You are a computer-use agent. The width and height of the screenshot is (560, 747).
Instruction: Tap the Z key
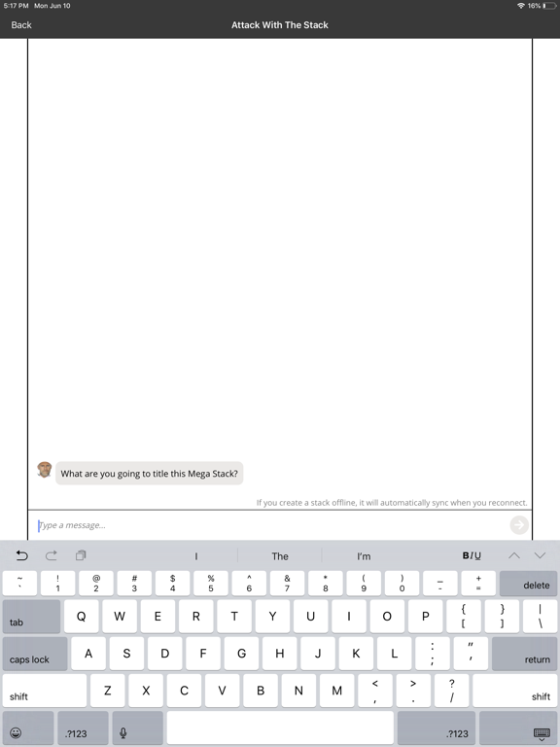pyautogui.click(x=108, y=691)
